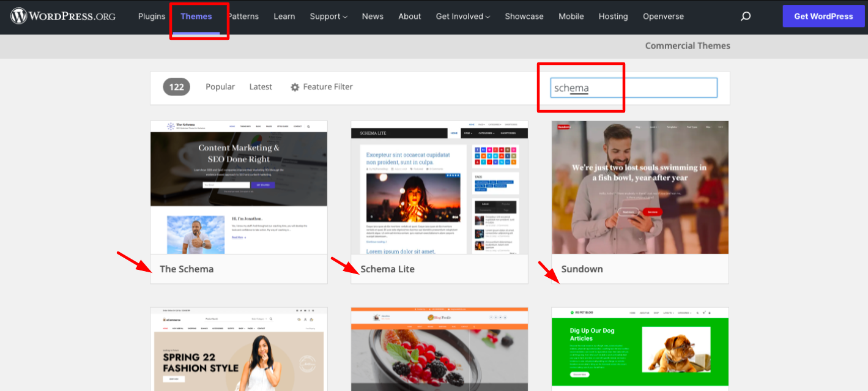Select the Latest sorting filter
Viewport: 868px width, 391px height.
pos(260,86)
